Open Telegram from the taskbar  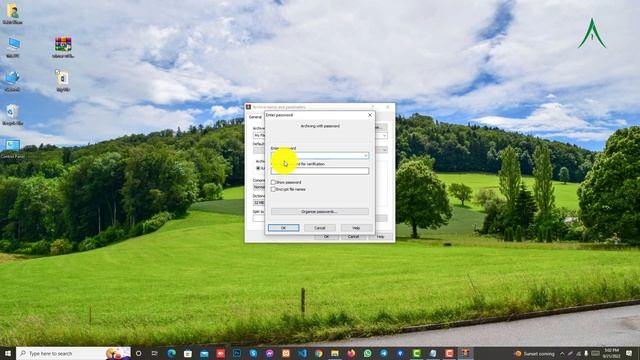click(x=384, y=353)
